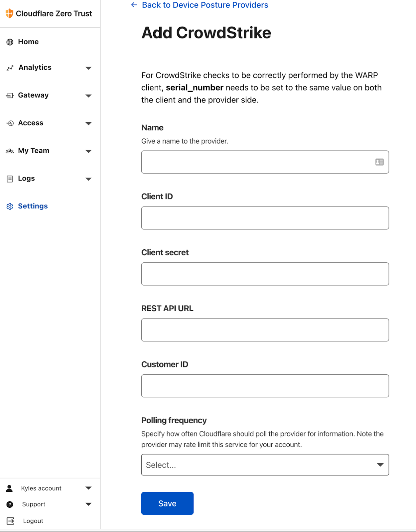Click the Access icon in sidebar

[10, 123]
